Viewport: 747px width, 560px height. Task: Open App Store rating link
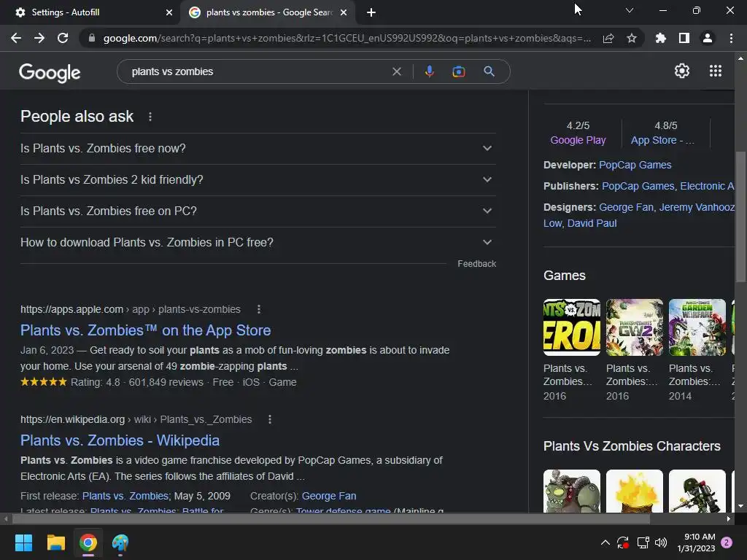[662, 140]
